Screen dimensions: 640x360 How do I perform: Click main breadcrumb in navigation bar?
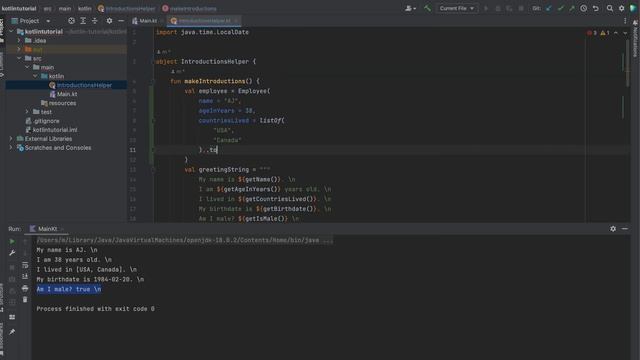pos(64,8)
